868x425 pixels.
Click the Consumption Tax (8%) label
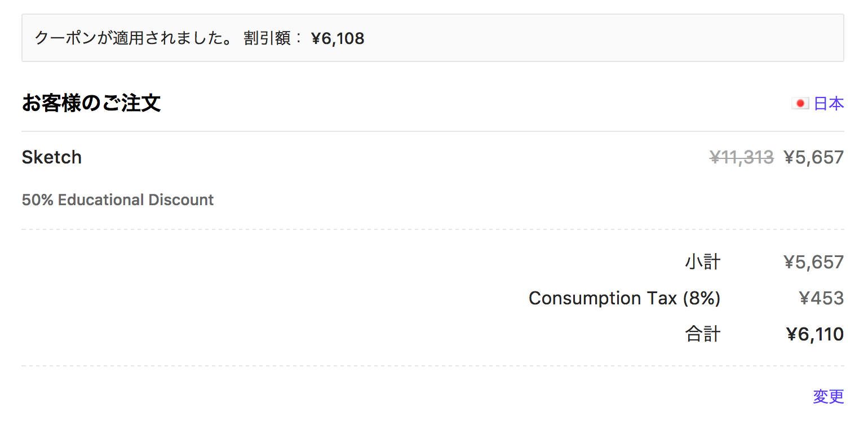(x=625, y=298)
